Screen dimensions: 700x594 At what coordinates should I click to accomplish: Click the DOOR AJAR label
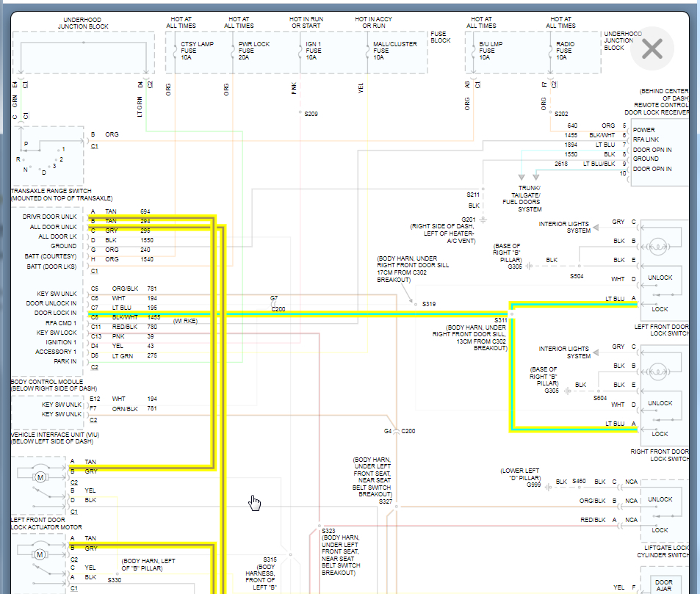(664, 585)
